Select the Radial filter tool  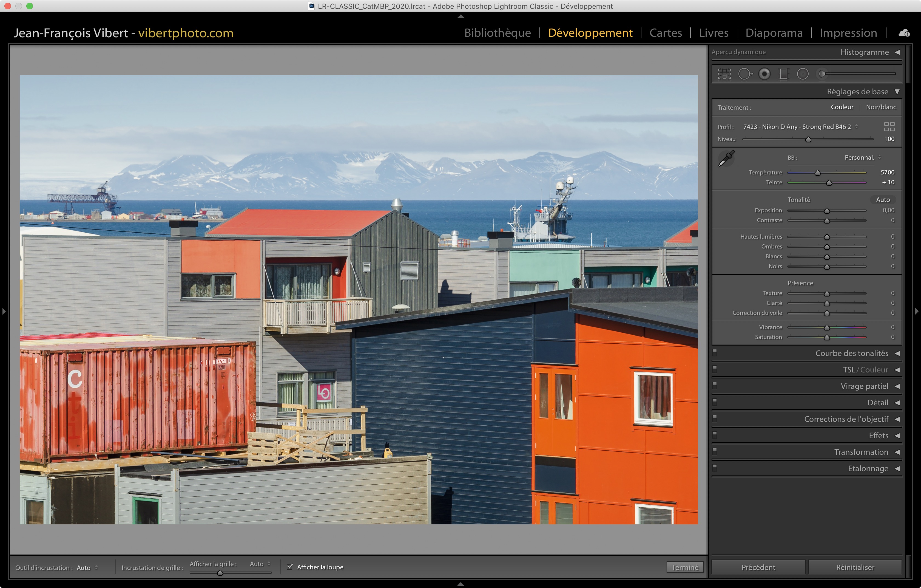[802, 74]
